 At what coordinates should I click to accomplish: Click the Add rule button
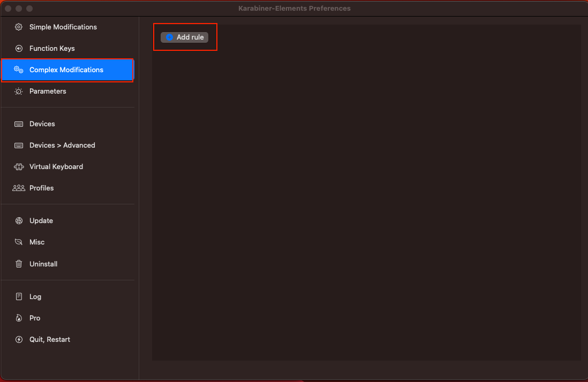185,37
